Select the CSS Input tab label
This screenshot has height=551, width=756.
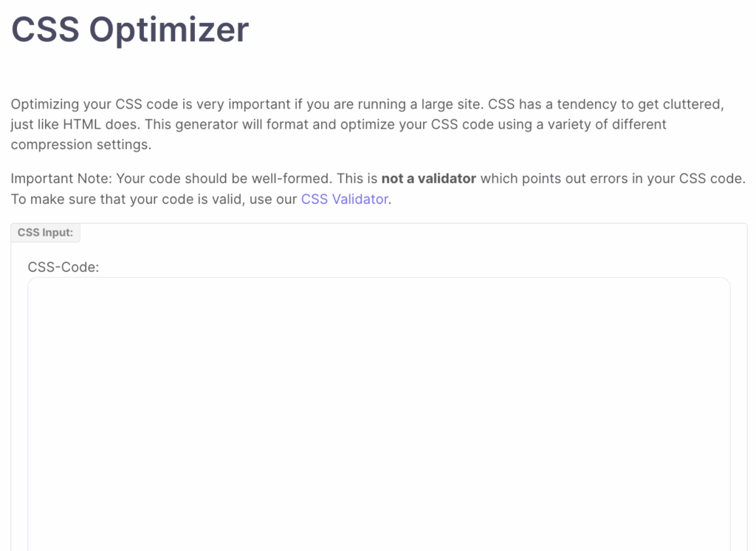(45, 232)
